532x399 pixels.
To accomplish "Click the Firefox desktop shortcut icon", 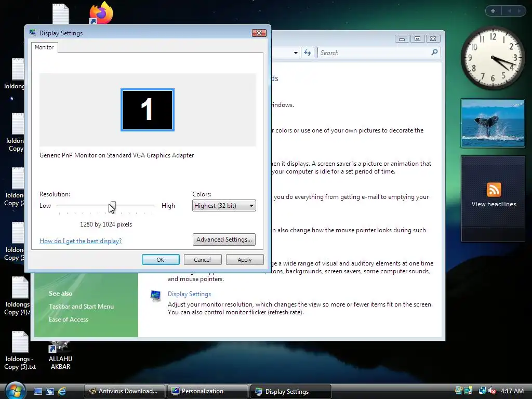I will click(x=101, y=13).
